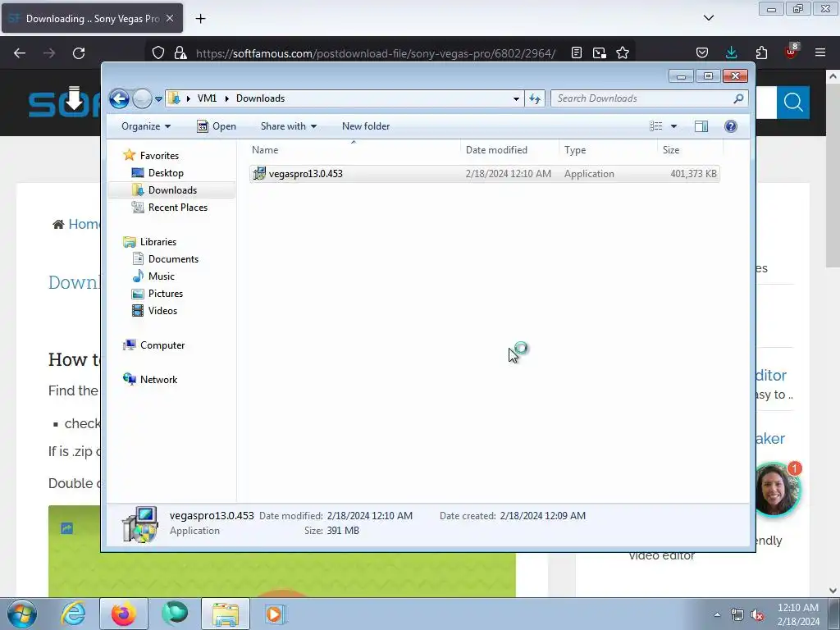Reload the Firefox page
Screen dimensions: 840x630
(x=79, y=53)
